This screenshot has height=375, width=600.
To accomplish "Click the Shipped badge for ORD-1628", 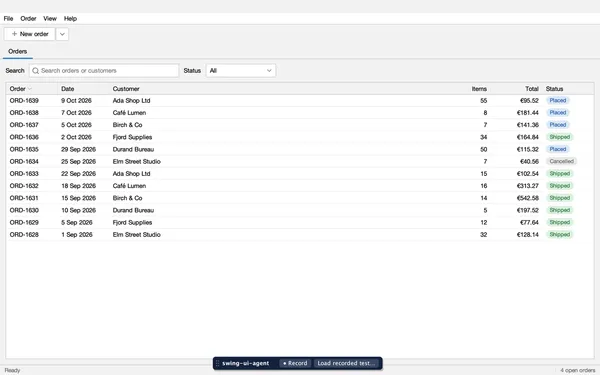I will pyautogui.click(x=559, y=235).
